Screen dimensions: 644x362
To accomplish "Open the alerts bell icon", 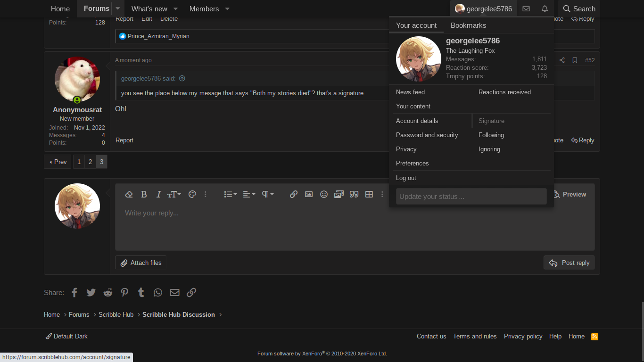I will pos(545,8).
